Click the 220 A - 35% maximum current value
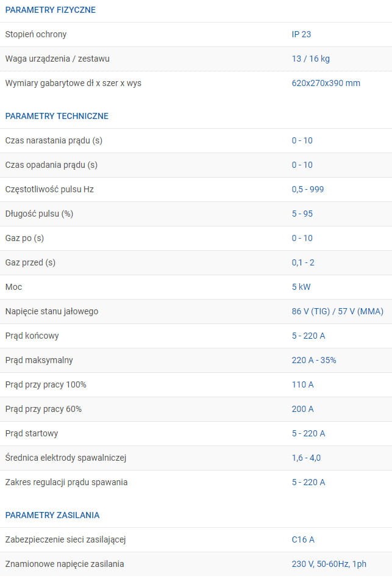 coord(314,360)
